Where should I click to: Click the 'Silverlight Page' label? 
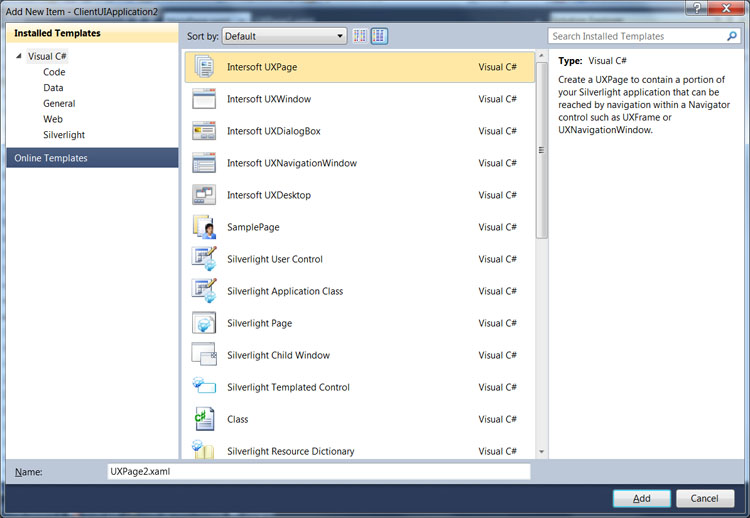tap(259, 323)
